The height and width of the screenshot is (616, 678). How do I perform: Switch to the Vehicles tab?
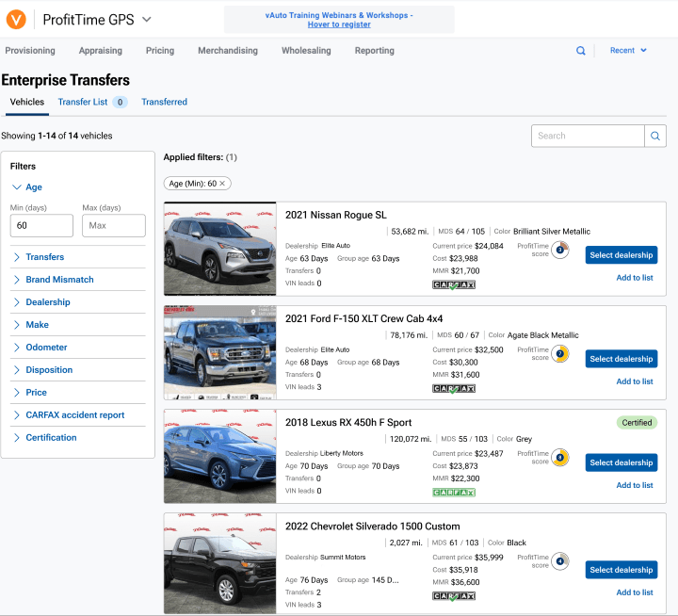[26, 102]
